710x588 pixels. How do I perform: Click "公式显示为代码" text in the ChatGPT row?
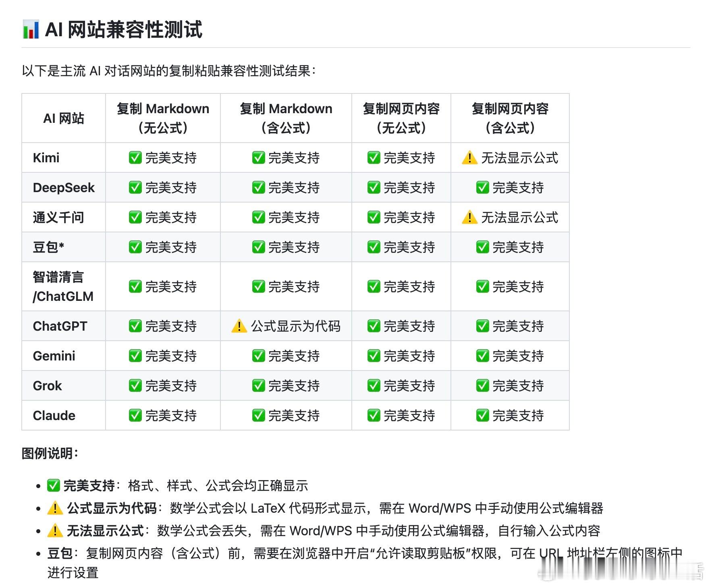(x=296, y=326)
